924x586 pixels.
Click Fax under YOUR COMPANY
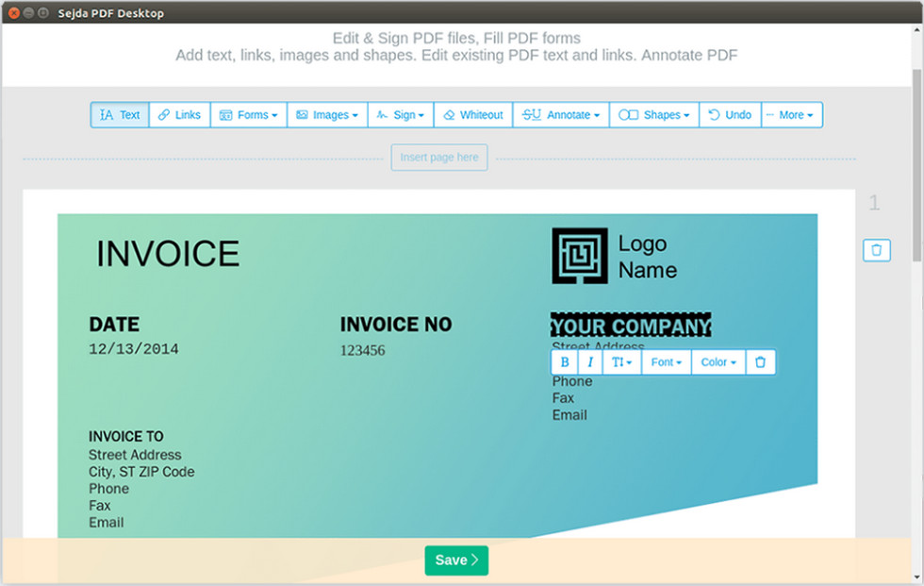click(563, 398)
